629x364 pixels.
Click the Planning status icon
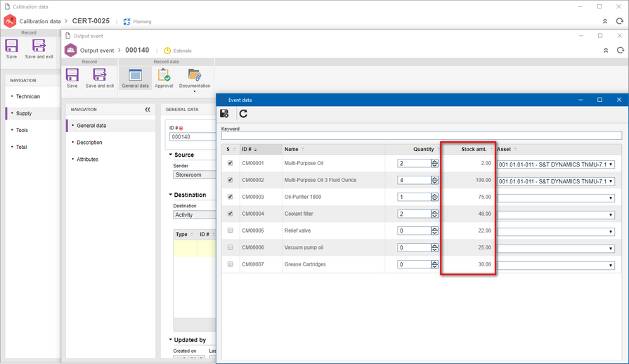click(127, 22)
